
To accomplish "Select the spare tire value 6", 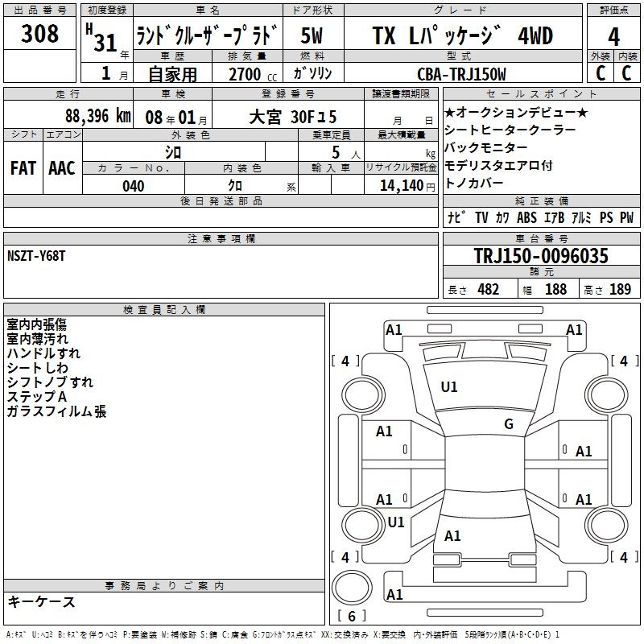I will click(352, 616).
